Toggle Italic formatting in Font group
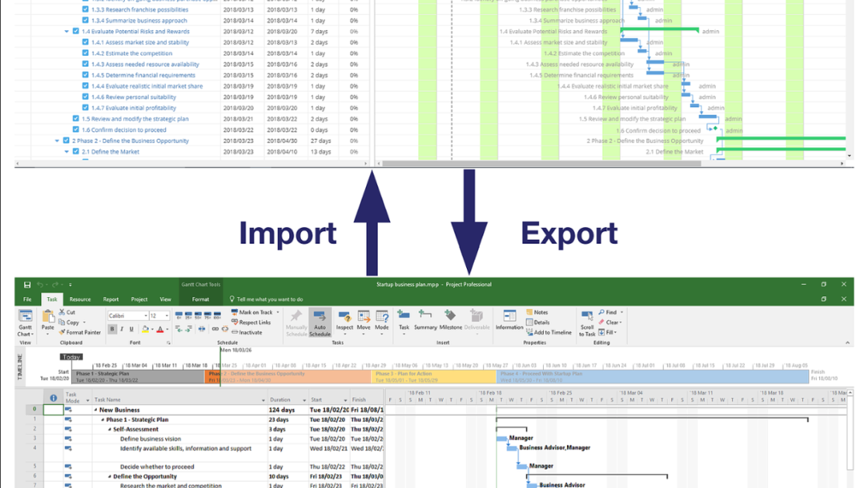 tap(122, 329)
